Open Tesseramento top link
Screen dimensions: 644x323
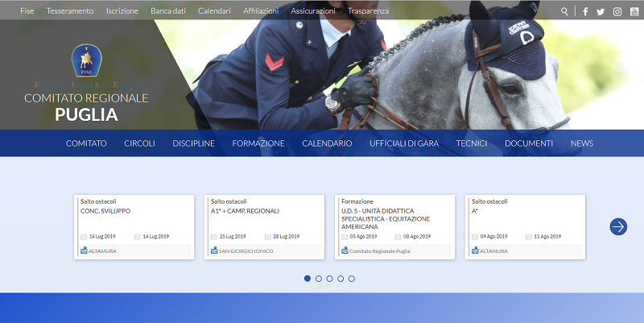tap(70, 11)
